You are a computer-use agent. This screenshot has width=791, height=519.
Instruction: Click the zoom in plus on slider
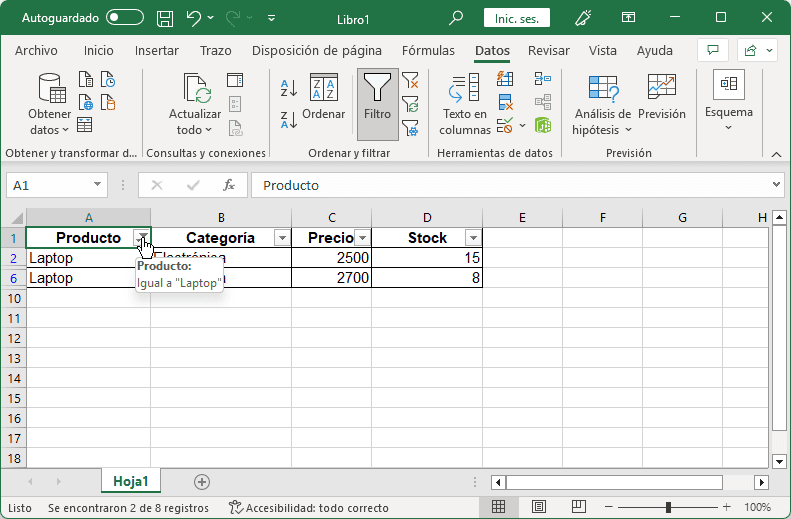729,508
